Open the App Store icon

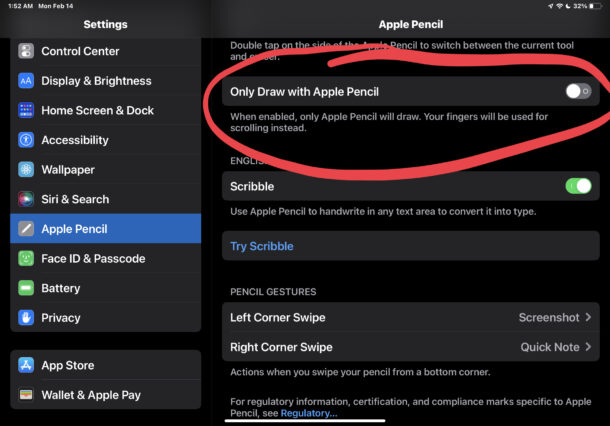point(26,365)
